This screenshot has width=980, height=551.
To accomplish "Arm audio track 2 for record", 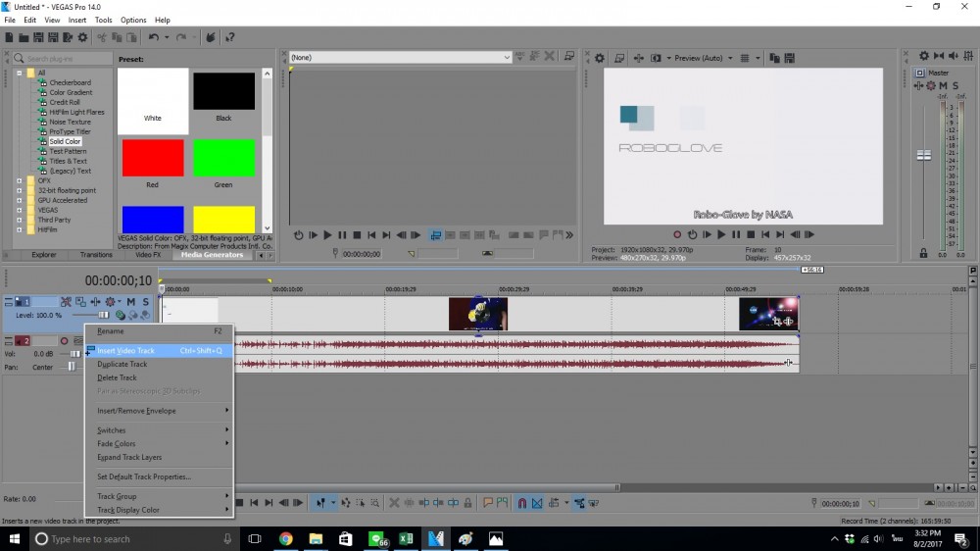I will coord(64,341).
